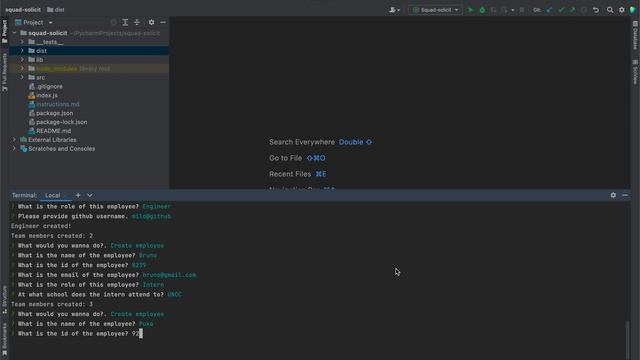Click 'Team members created: 3' line
640x360 pixels.
point(52,304)
